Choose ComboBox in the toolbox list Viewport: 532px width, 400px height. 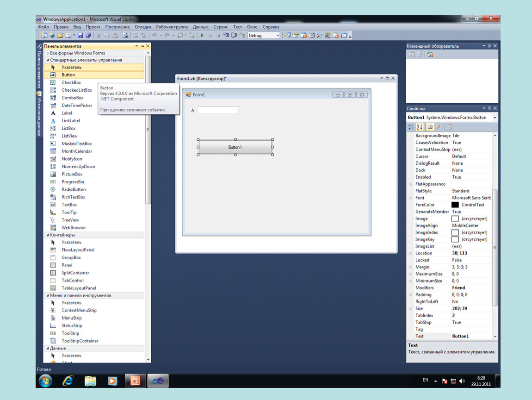72,98
